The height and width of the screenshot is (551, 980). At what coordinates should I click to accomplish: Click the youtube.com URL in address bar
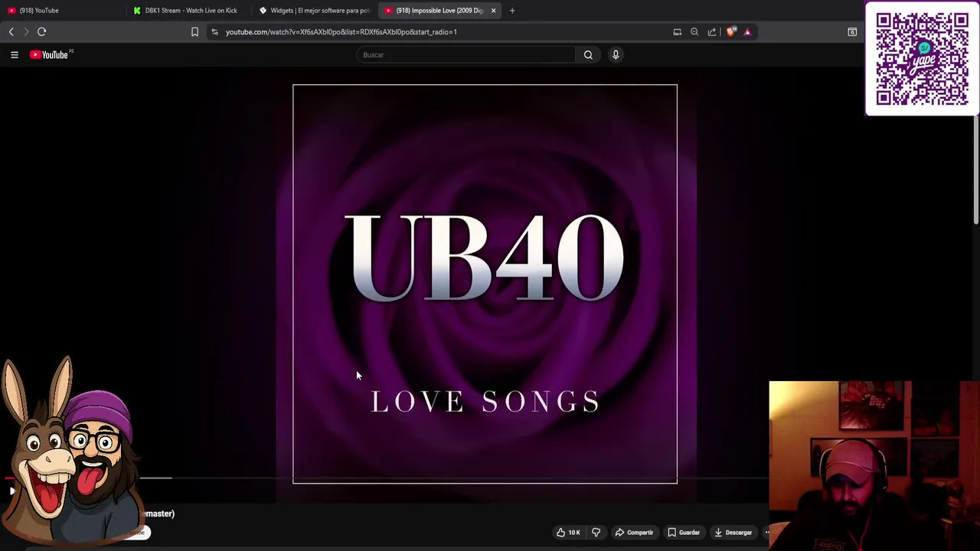point(341,32)
